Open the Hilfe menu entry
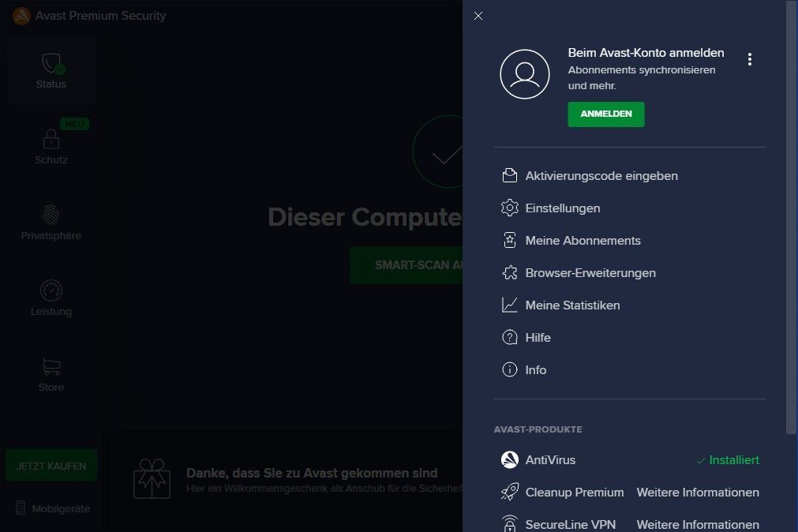798x532 pixels. tap(538, 338)
